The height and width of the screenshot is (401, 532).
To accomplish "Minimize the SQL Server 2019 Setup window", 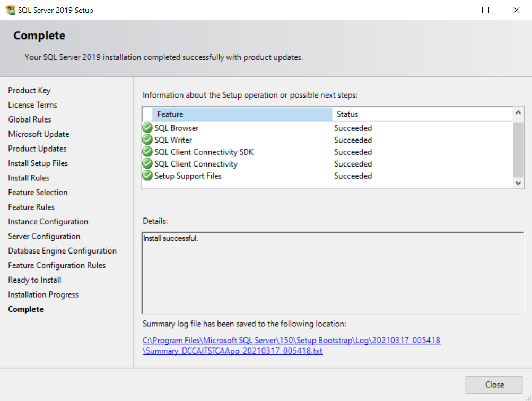I will tap(455, 10).
